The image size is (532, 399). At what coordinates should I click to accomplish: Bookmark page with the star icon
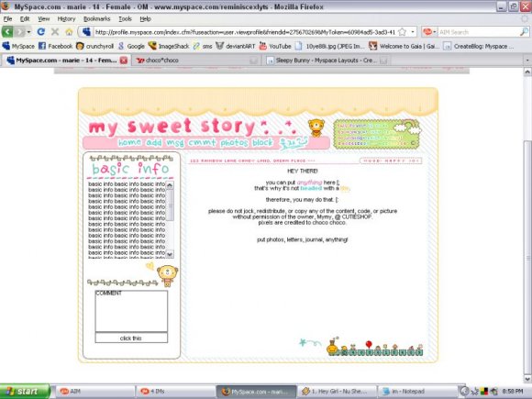[x=402, y=32]
